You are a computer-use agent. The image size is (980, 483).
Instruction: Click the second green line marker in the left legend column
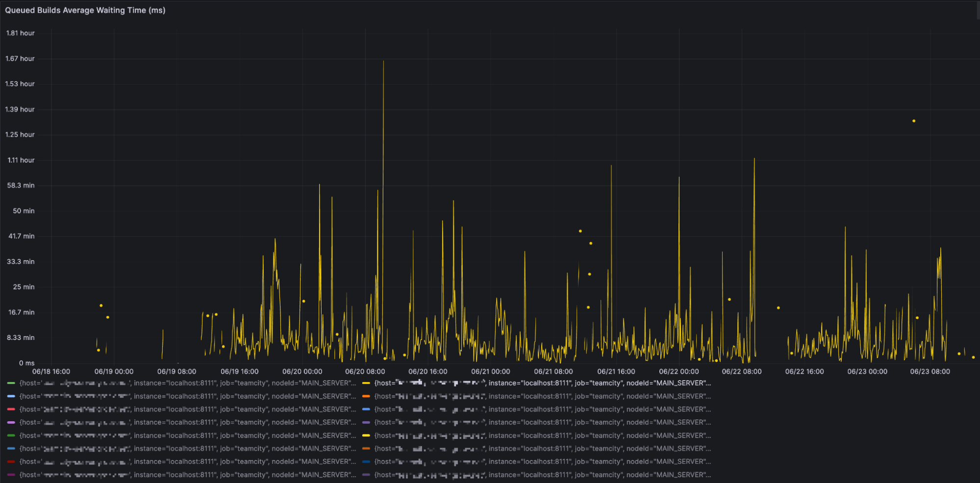11,435
